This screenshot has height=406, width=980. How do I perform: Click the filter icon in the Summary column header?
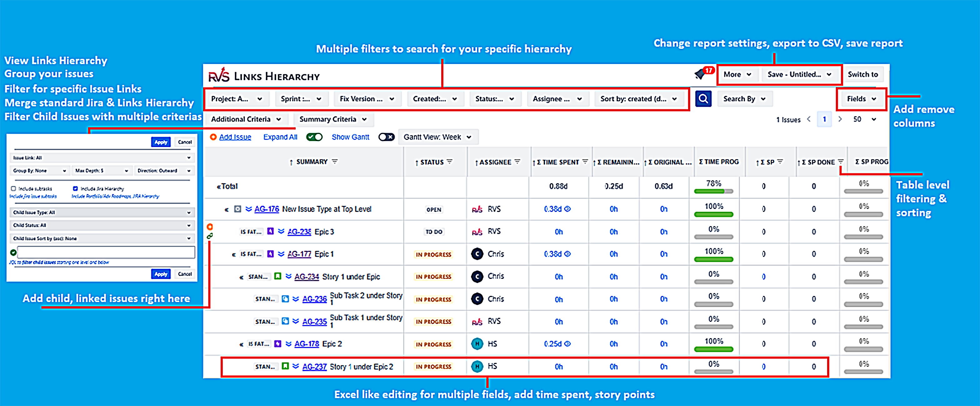(335, 161)
